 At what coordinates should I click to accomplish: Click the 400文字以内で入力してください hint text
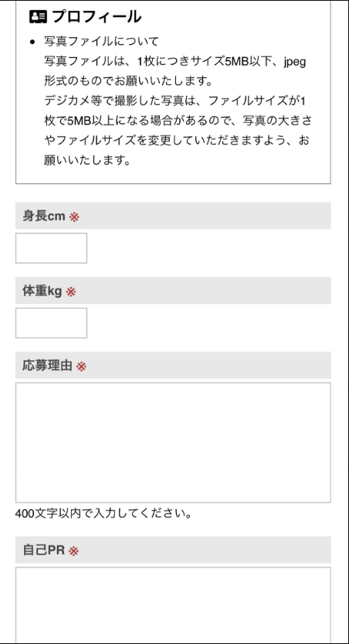click(x=103, y=513)
